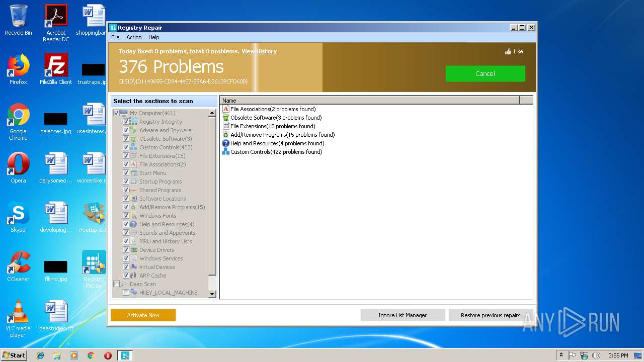644x362 pixels.
Task: Open the File menu
Action: [x=115, y=37]
